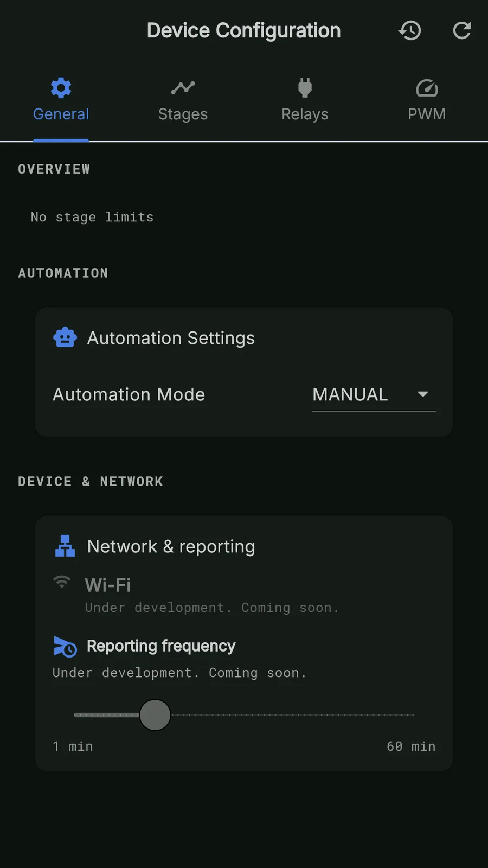
Task: Click the Automation Settings heading
Action: click(171, 338)
